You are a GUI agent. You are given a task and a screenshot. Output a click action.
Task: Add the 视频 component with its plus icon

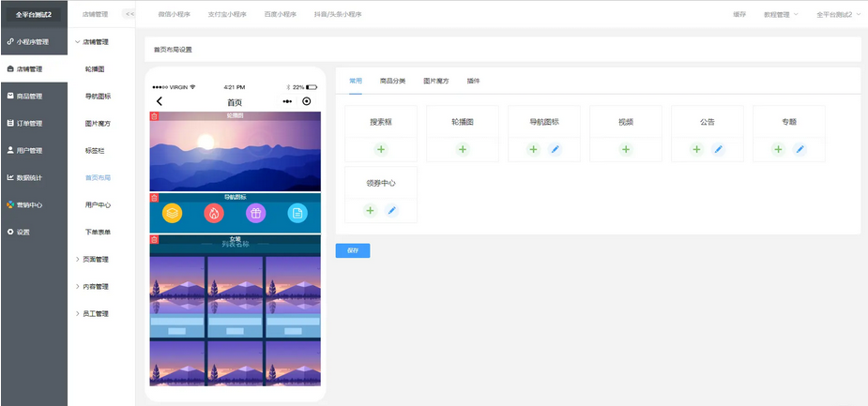tap(626, 150)
